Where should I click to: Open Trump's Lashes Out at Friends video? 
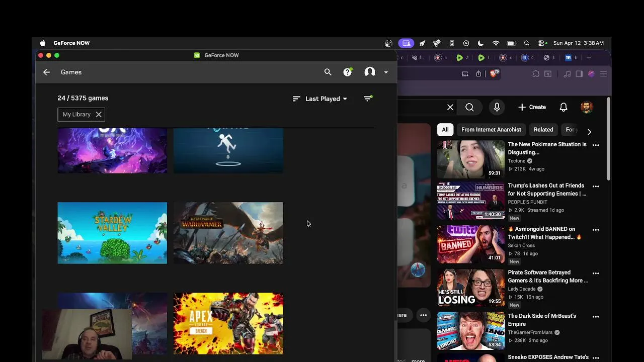click(x=547, y=190)
